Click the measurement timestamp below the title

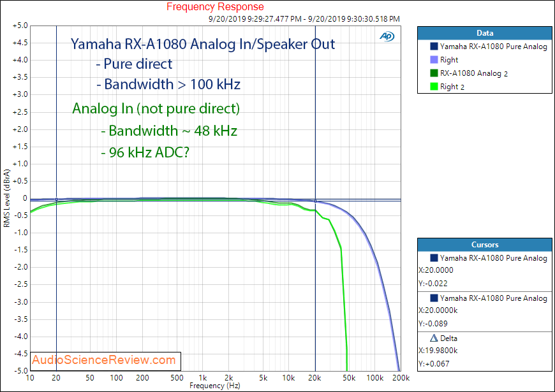coord(304,18)
